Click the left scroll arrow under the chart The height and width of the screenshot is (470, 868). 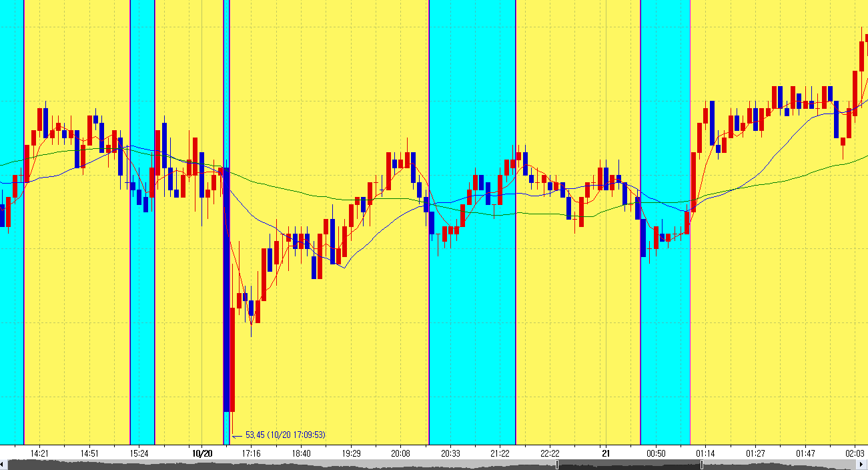point(3,465)
